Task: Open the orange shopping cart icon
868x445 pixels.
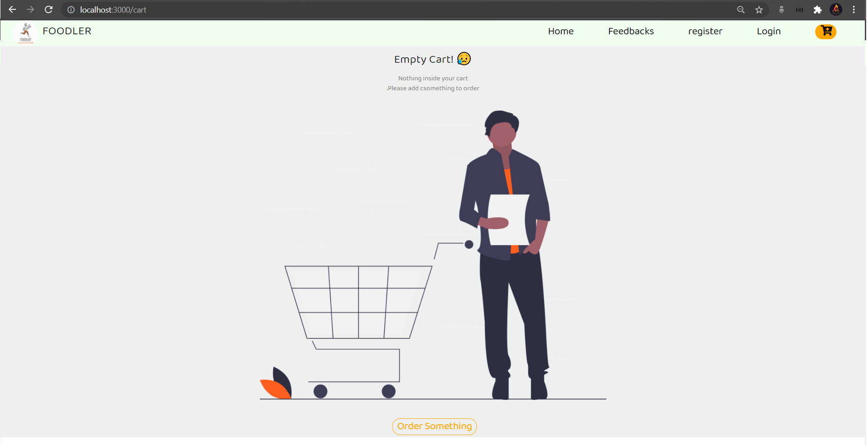Action: 825,32
